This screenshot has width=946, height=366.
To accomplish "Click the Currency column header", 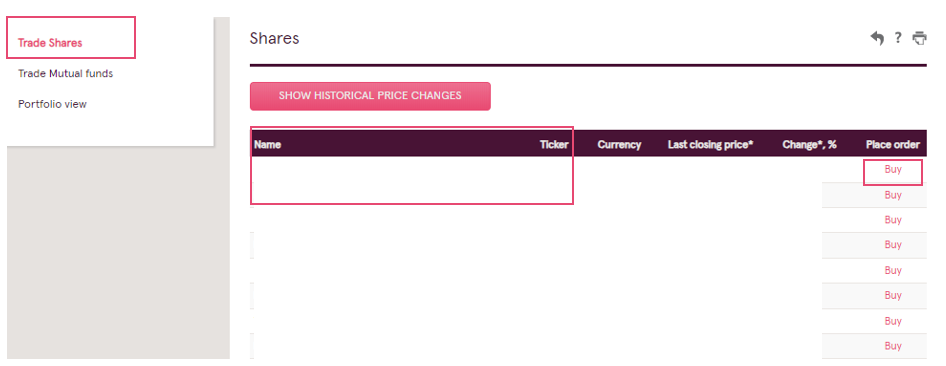I will (619, 145).
